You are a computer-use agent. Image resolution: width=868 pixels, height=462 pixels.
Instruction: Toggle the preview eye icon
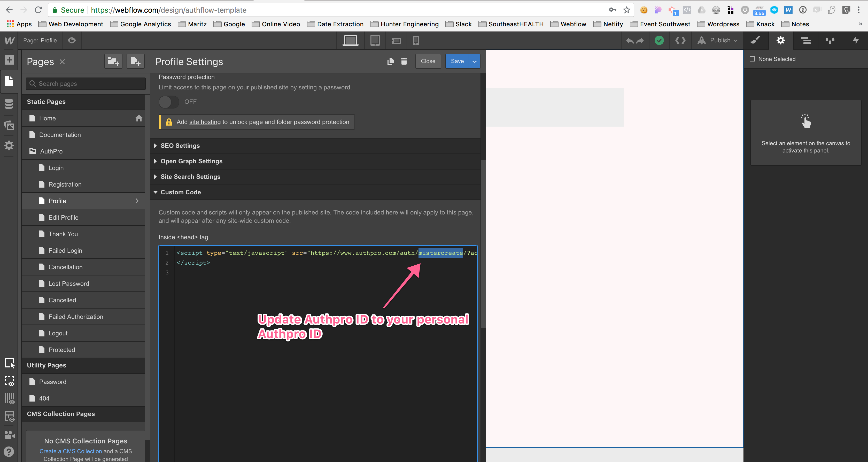click(x=72, y=40)
